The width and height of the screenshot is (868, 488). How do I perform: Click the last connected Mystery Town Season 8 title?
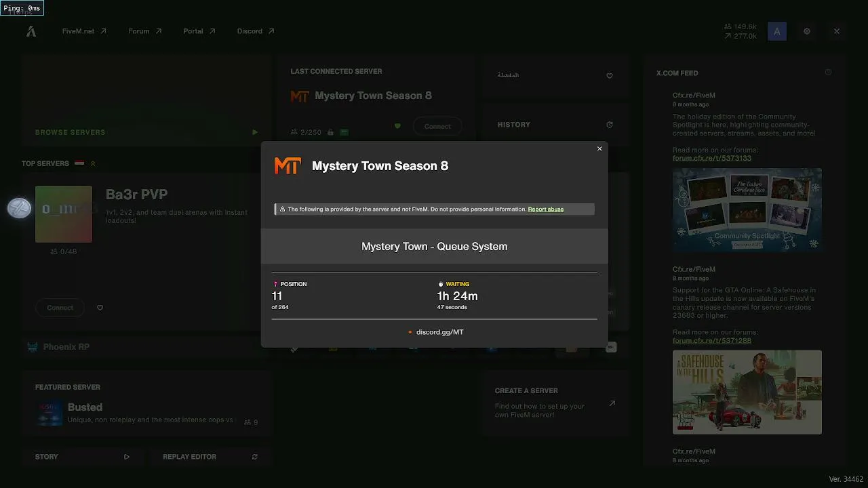[374, 96]
